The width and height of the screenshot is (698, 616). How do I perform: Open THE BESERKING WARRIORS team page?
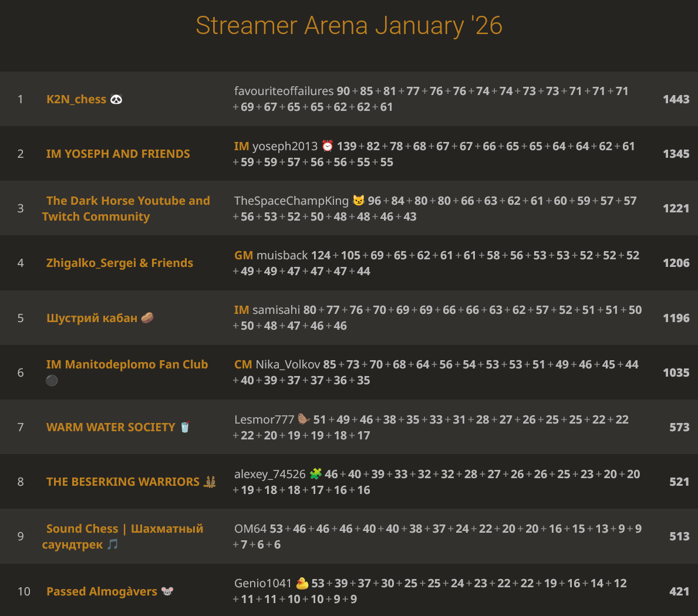click(123, 482)
